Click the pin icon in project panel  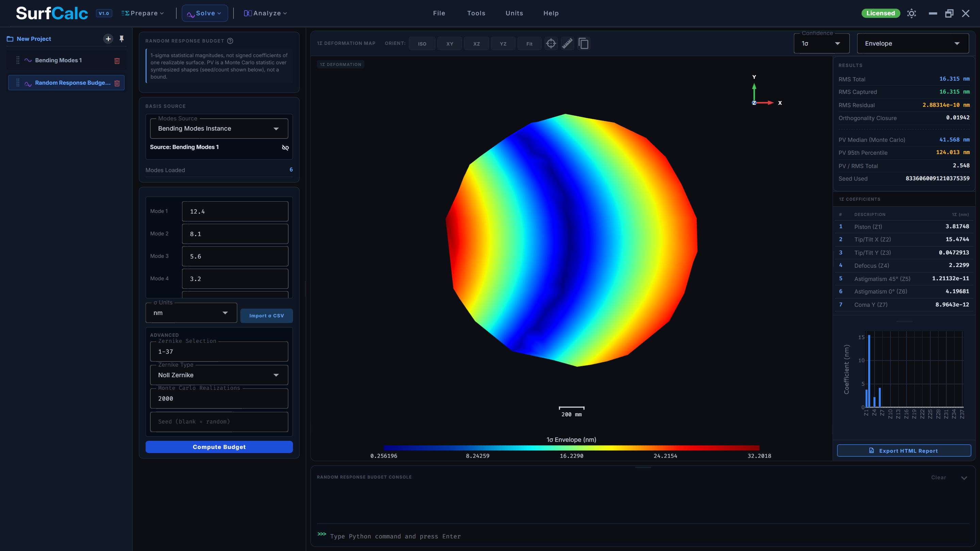click(122, 39)
